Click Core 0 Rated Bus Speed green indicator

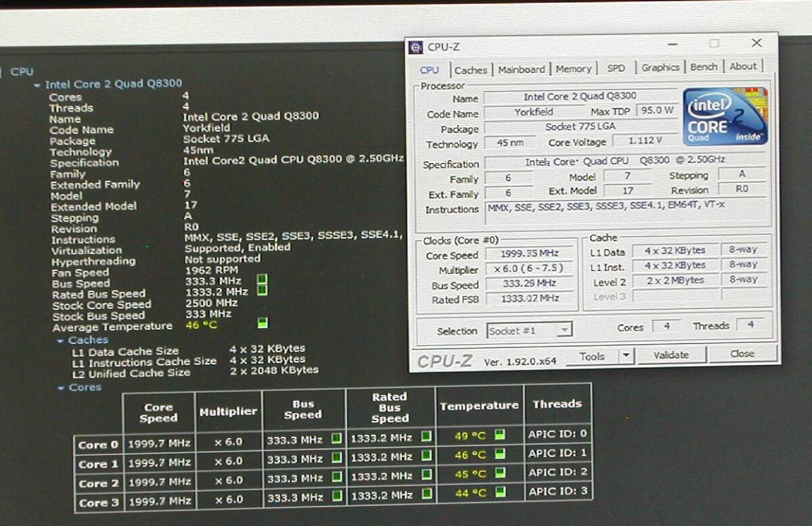(426, 437)
